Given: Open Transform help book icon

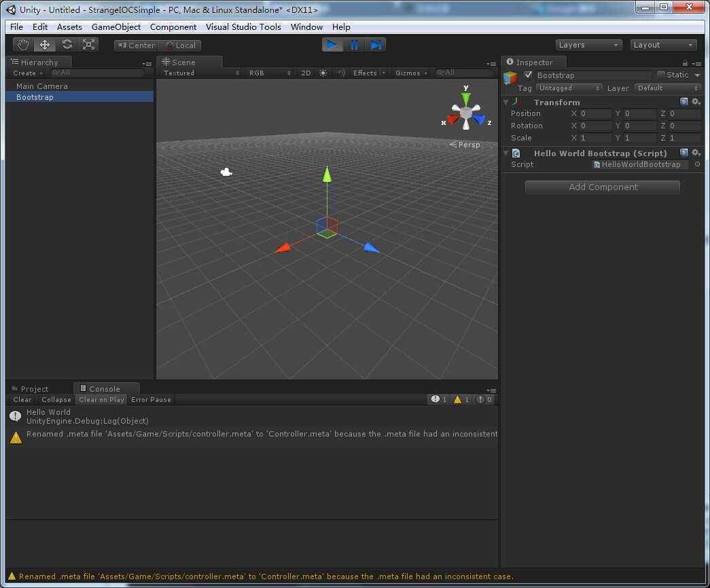Looking at the screenshot, I should click(x=684, y=102).
